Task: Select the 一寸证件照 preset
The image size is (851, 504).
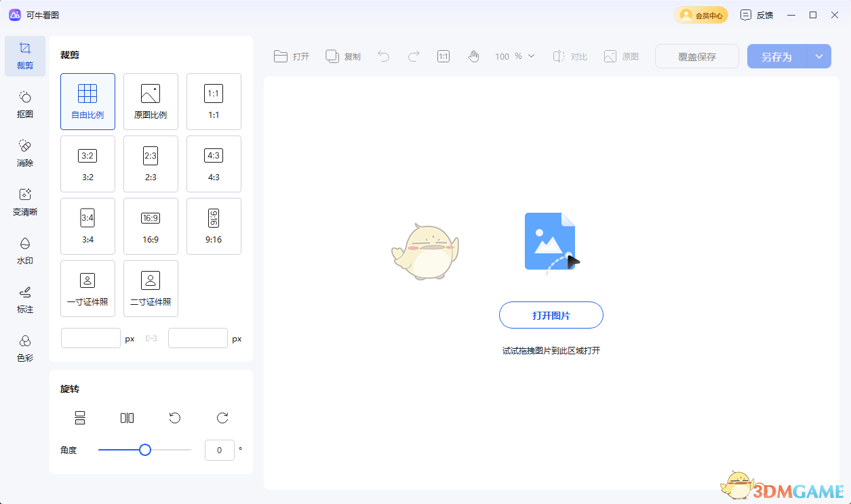Action: 87,288
